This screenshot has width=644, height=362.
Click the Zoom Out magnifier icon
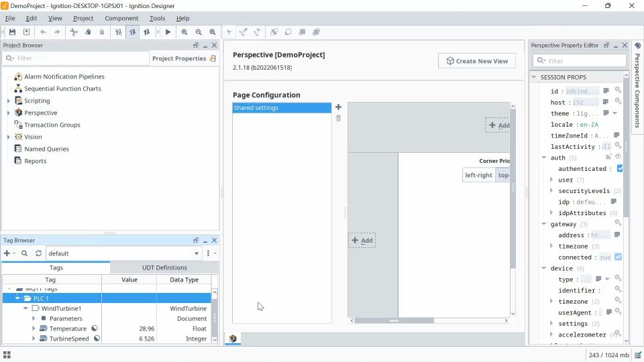pos(199,32)
